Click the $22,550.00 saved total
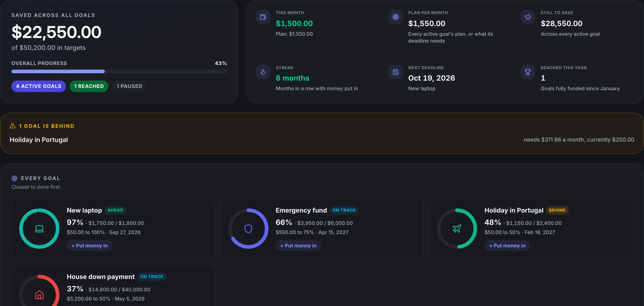644x306 pixels. click(x=56, y=32)
